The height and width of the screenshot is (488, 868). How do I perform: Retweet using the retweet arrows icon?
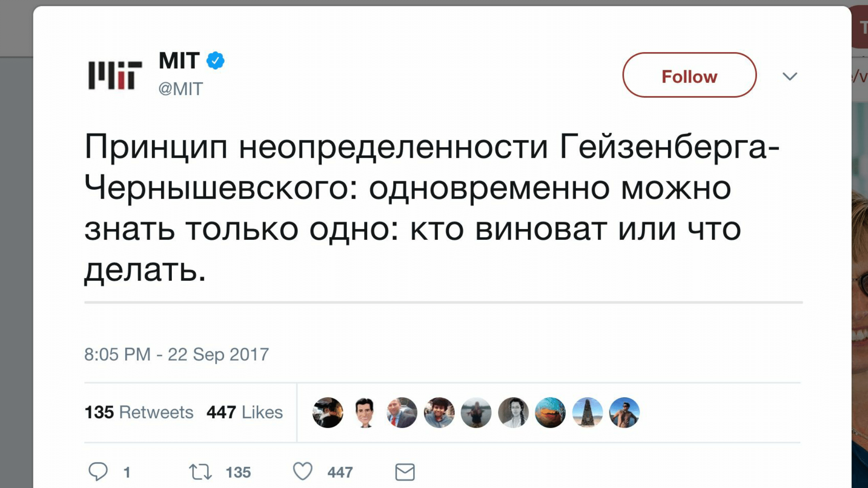click(x=200, y=472)
